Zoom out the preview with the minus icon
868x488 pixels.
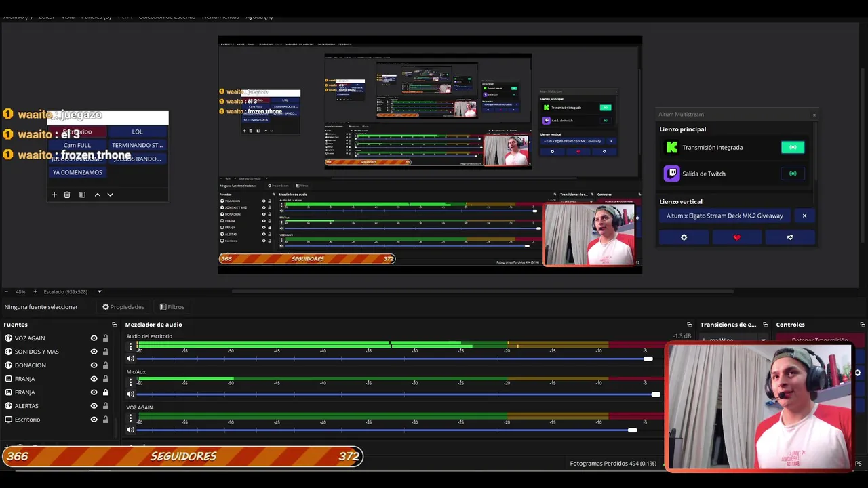point(6,291)
